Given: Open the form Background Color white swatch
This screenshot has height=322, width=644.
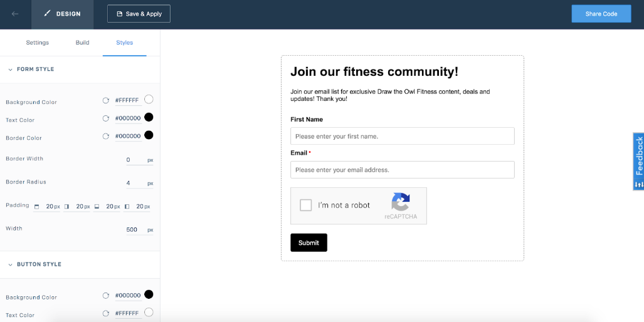Looking at the screenshot, I should click(149, 99).
